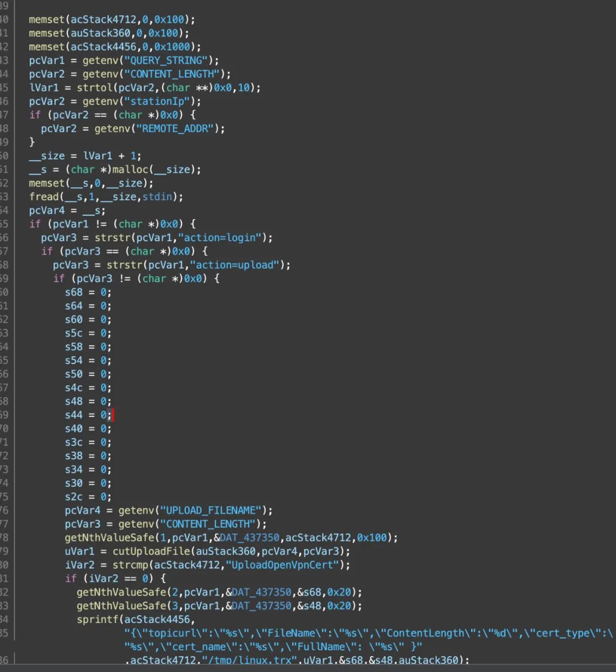Click the strtol function call
The image size is (616, 672).
tap(168, 88)
